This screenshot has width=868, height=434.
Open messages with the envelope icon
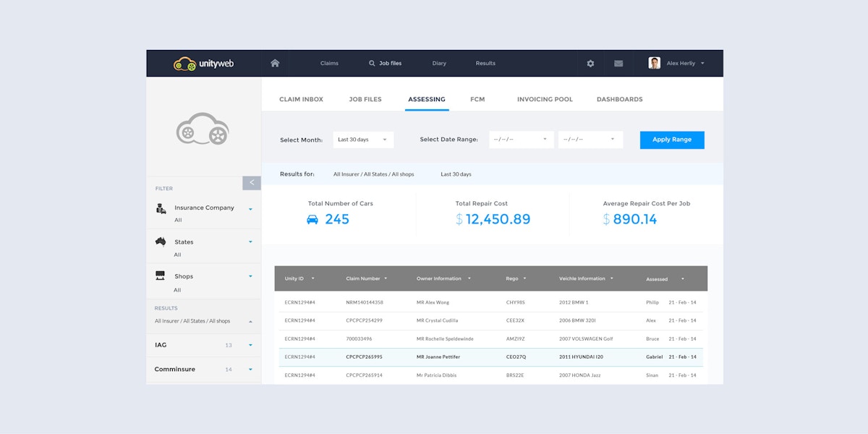(618, 64)
